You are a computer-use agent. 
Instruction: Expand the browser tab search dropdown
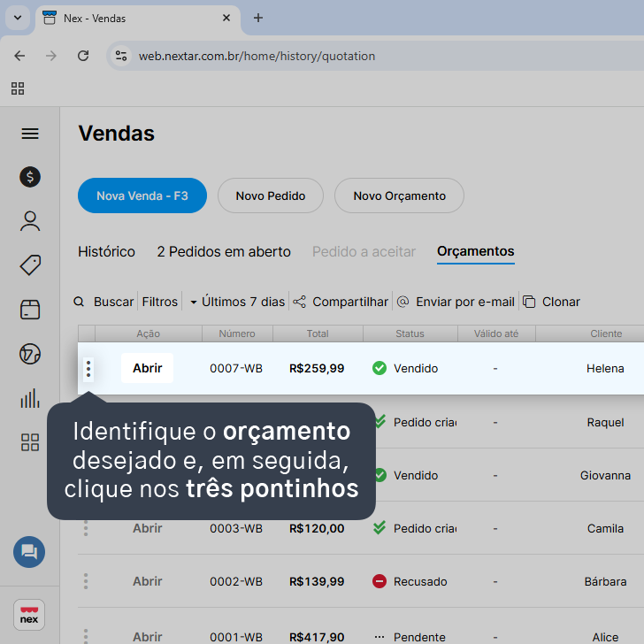18,18
